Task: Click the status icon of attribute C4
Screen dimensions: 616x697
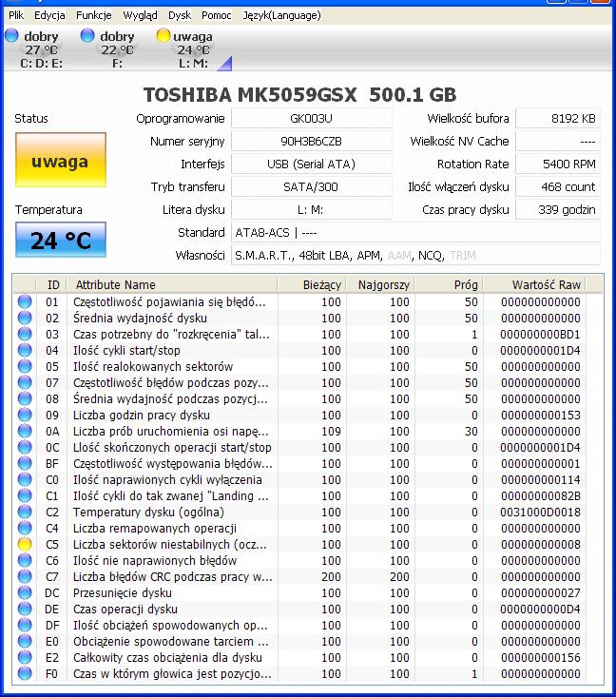Action: coord(25,528)
